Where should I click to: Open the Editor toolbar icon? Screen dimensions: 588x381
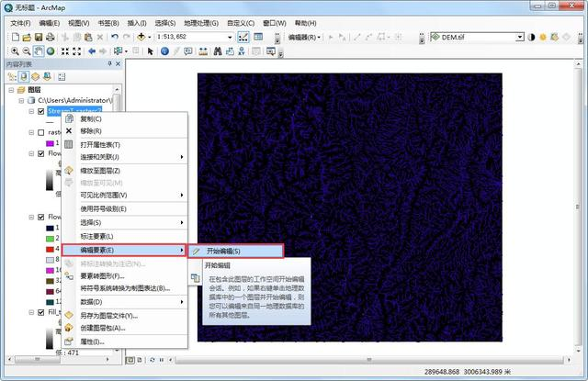(243, 37)
